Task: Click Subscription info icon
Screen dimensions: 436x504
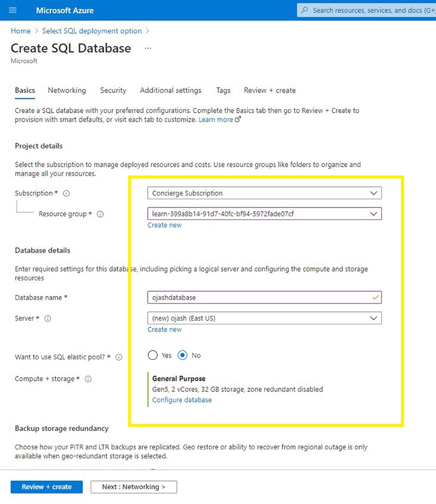Action: pyautogui.click(x=66, y=193)
